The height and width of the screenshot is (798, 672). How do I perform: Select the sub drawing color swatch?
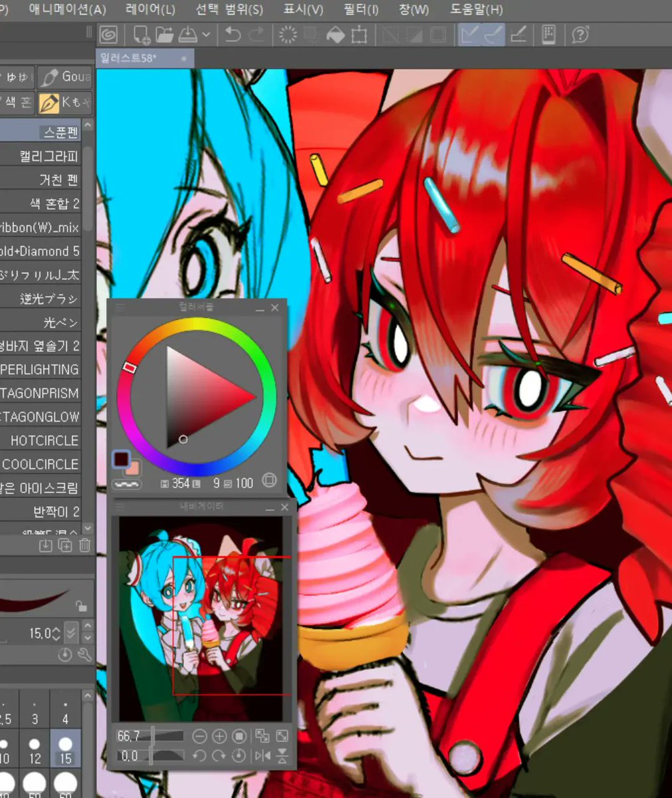tap(132, 467)
